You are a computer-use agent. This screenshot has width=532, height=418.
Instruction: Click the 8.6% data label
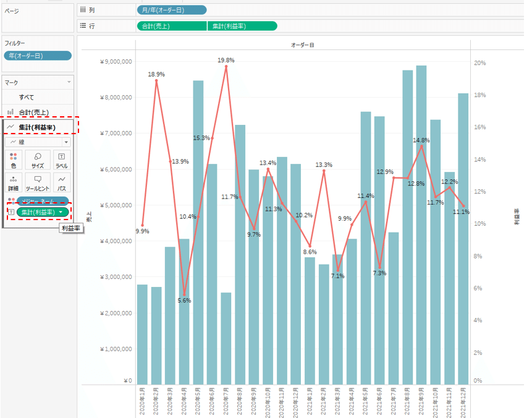(310, 252)
